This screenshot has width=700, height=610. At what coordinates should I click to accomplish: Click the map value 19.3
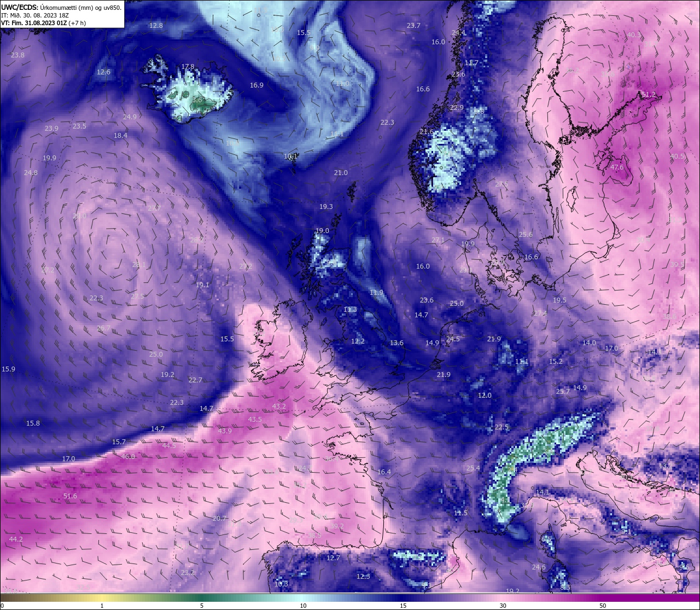[326, 207]
